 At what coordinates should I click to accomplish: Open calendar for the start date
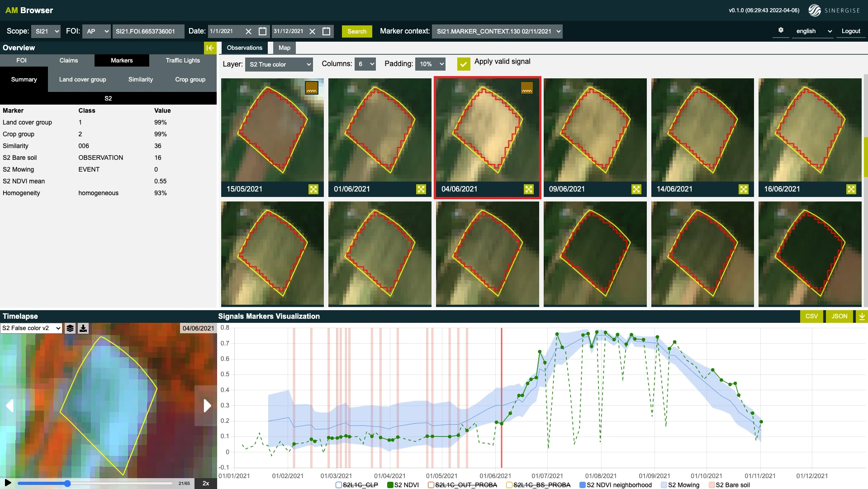pyautogui.click(x=262, y=31)
